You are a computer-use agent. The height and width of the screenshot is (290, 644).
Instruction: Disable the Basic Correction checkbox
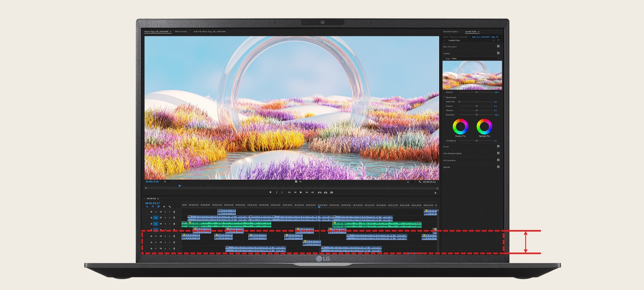click(x=498, y=46)
